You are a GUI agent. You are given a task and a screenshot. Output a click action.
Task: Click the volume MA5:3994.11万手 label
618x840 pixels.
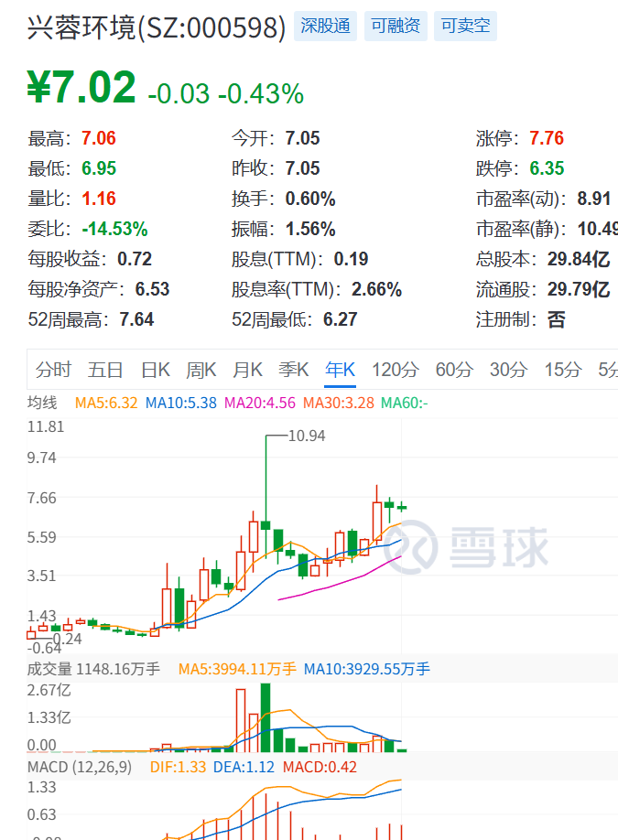coord(237,669)
